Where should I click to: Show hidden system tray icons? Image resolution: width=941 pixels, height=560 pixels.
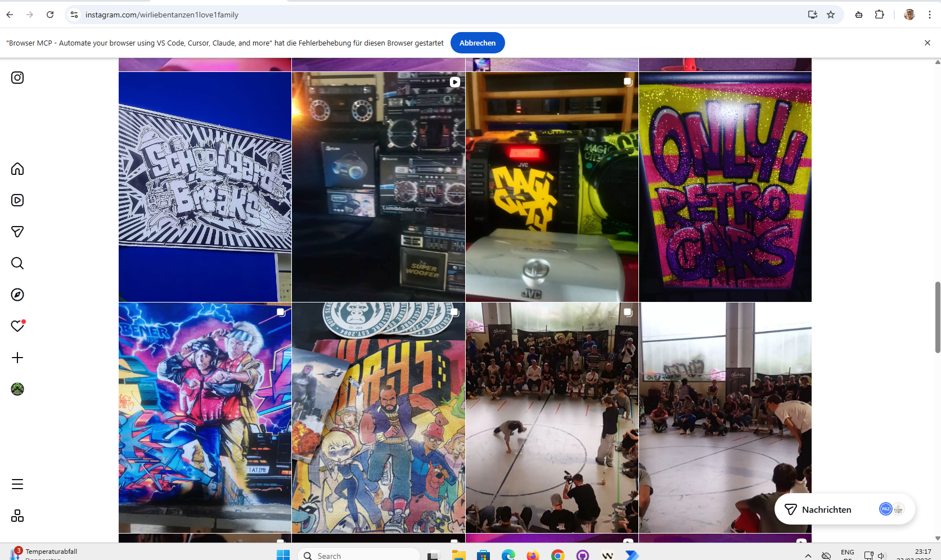click(808, 556)
